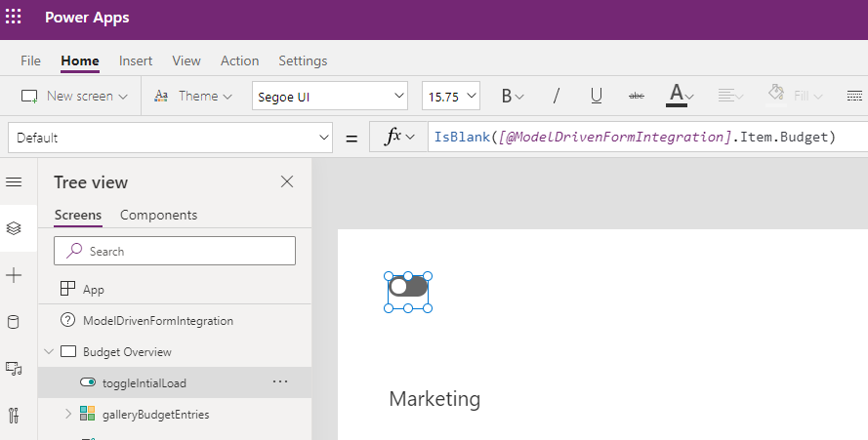Click the Power Apps title
Screen dimensions: 868x440
[x=87, y=18]
